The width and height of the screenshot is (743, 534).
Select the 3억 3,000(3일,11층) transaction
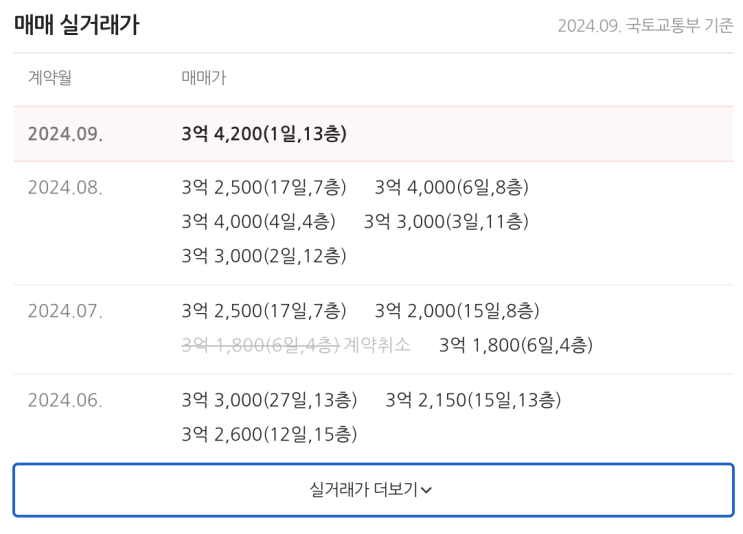(446, 221)
